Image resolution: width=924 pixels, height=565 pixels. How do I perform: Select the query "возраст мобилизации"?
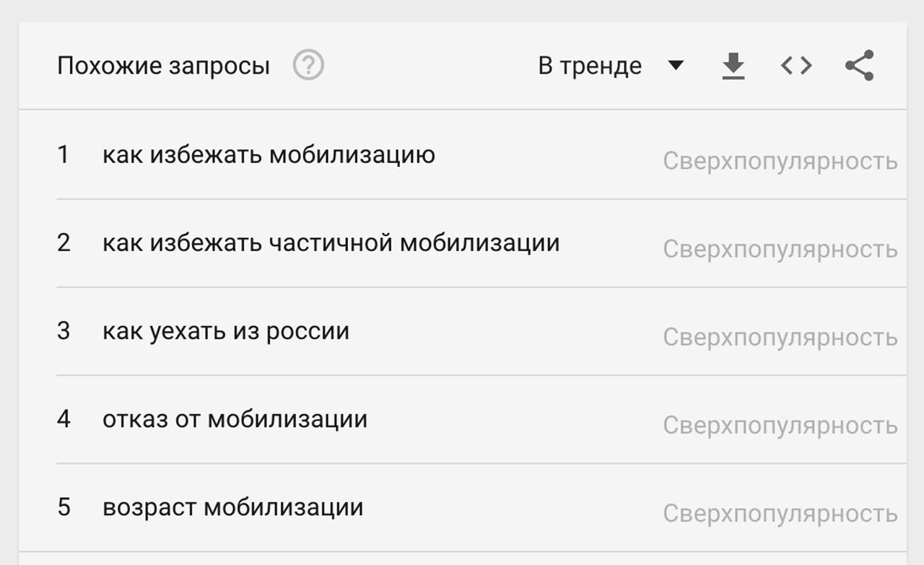pos(232,507)
